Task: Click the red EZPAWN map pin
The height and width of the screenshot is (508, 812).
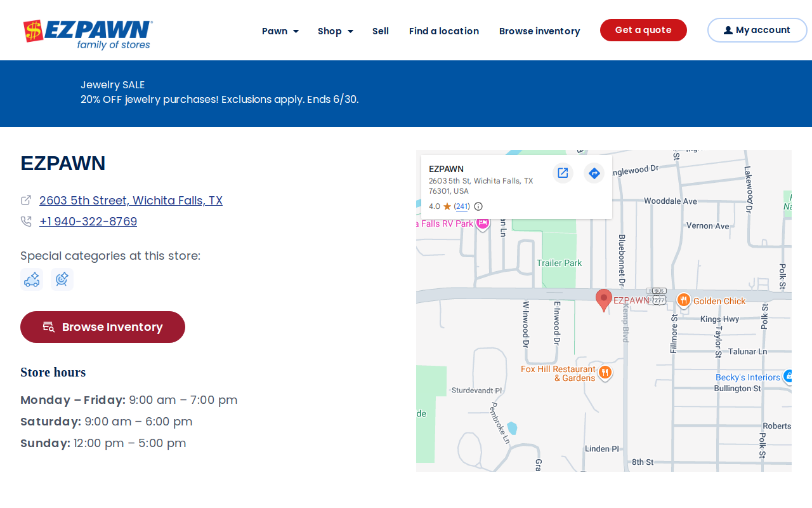Action: click(x=604, y=300)
